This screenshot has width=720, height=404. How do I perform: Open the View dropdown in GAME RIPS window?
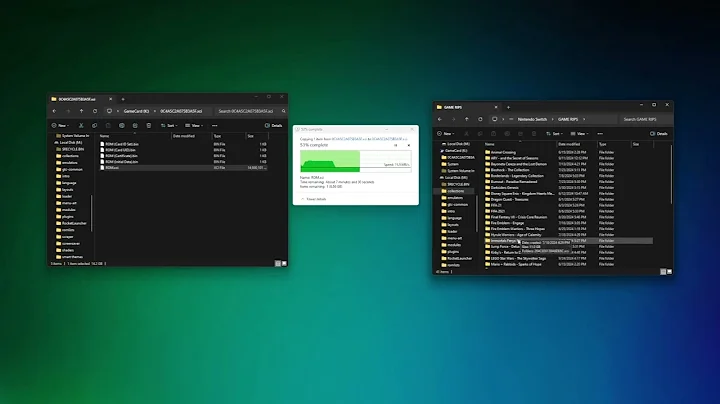pos(579,134)
